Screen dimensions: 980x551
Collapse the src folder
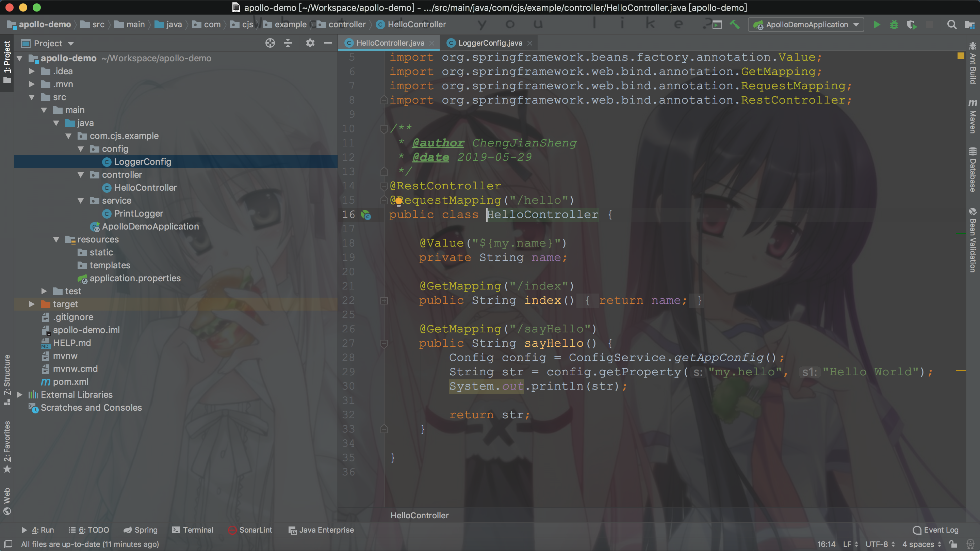point(32,97)
